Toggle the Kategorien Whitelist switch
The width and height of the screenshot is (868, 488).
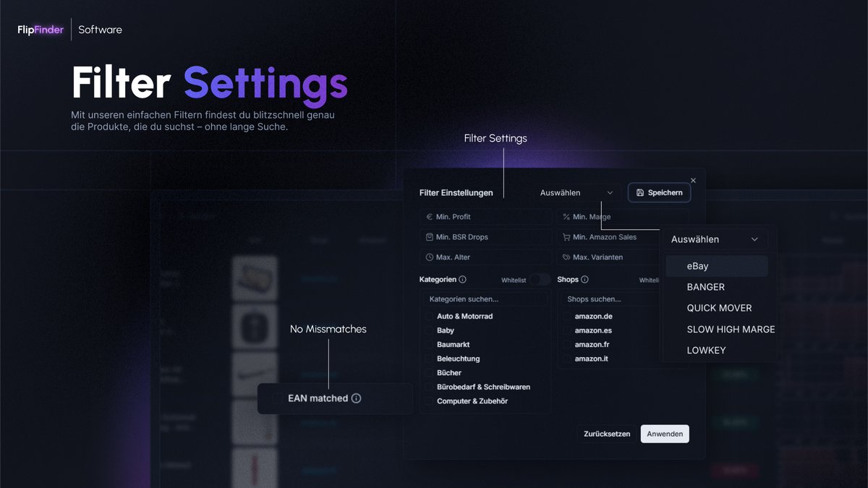540,279
